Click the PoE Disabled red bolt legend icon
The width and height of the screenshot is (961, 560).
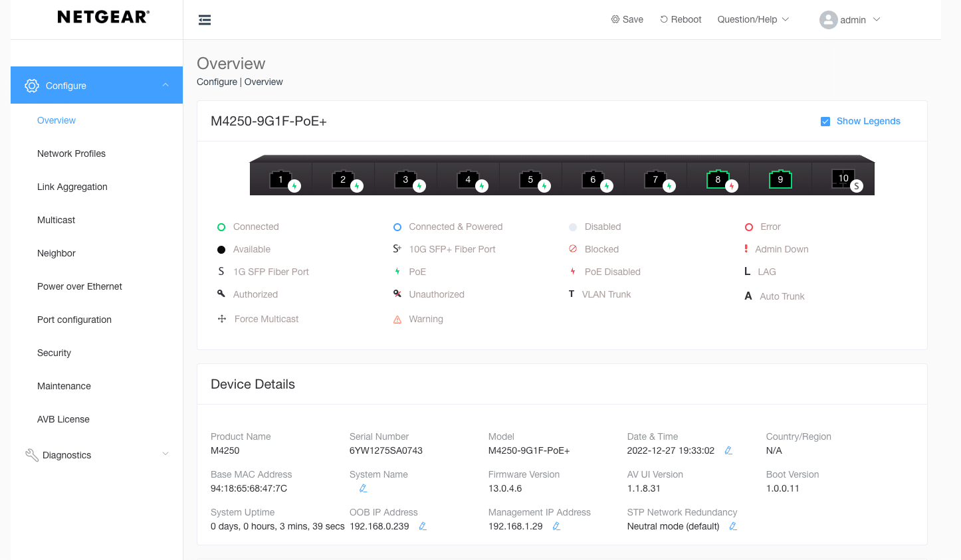point(573,272)
